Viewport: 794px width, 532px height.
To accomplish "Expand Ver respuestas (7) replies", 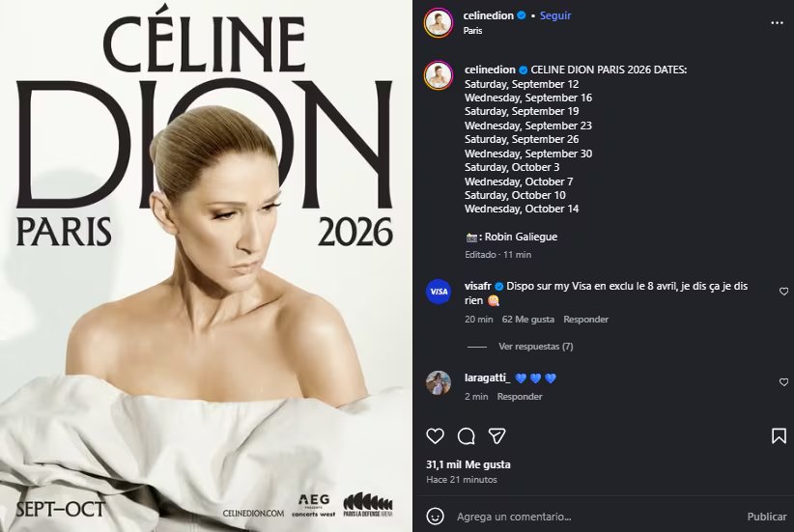I will [535, 347].
